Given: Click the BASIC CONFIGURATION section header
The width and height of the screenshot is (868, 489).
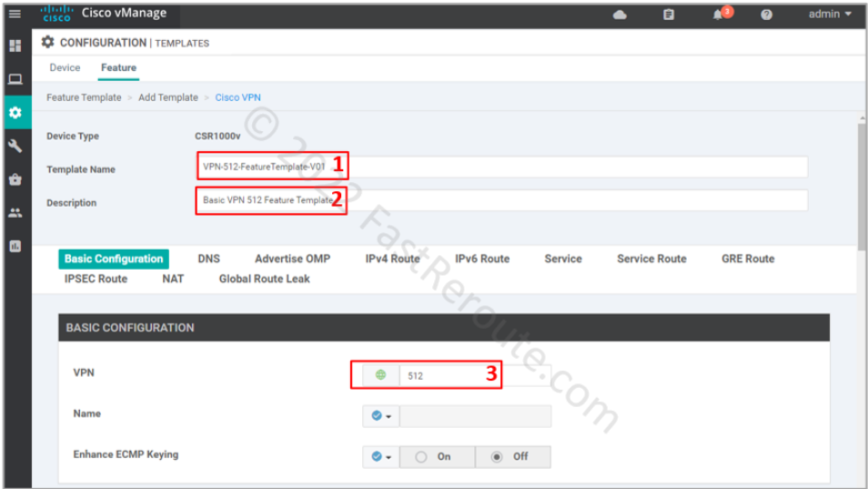Looking at the screenshot, I should tap(444, 327).
